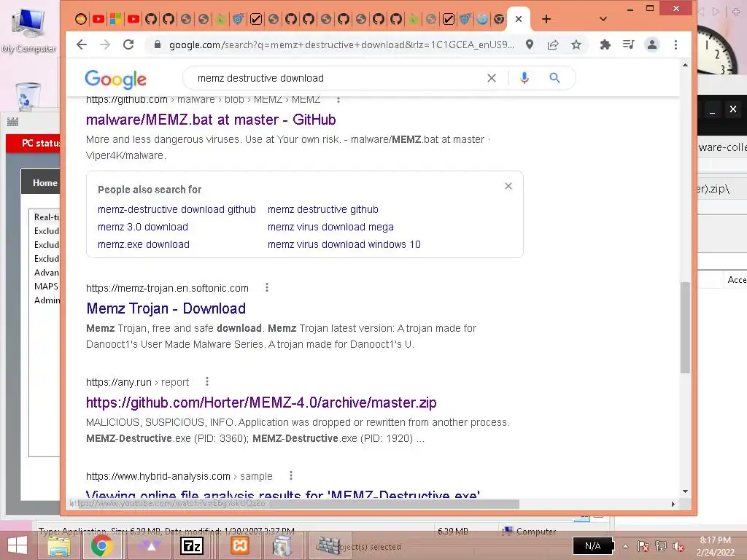Click the Google logo
Viewport: 747px width, 560px height.
(116, 79)
